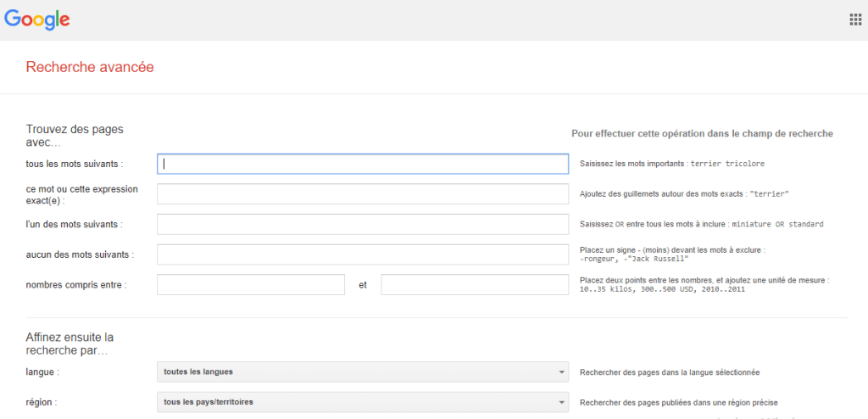Open the Google apps grid menu
868x419 pixels.
tap(855, 20)
